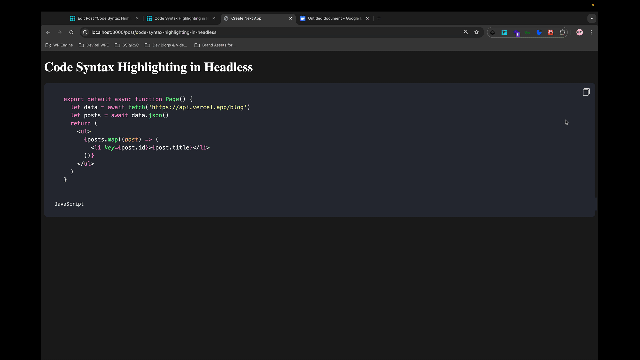
Task: Bookmark this page with the star icon
Action: coord(476,32)
